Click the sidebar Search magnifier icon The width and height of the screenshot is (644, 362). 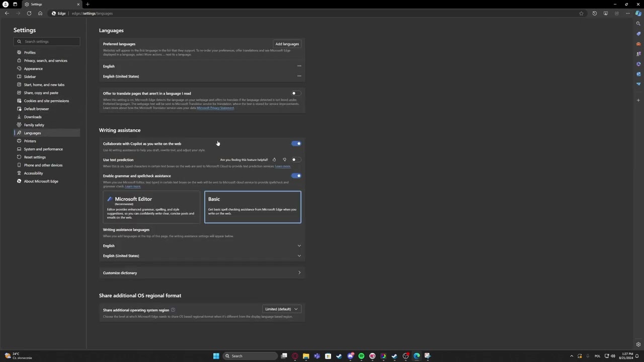638,24
